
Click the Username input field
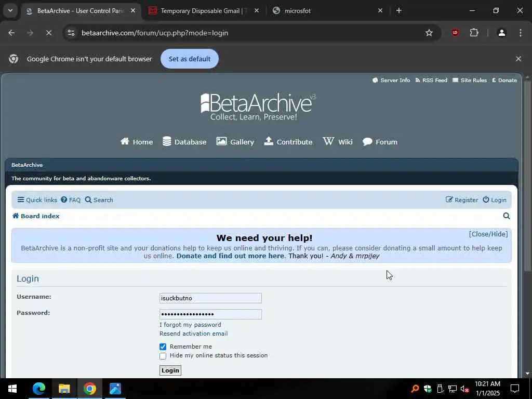[x=210, y=298]
